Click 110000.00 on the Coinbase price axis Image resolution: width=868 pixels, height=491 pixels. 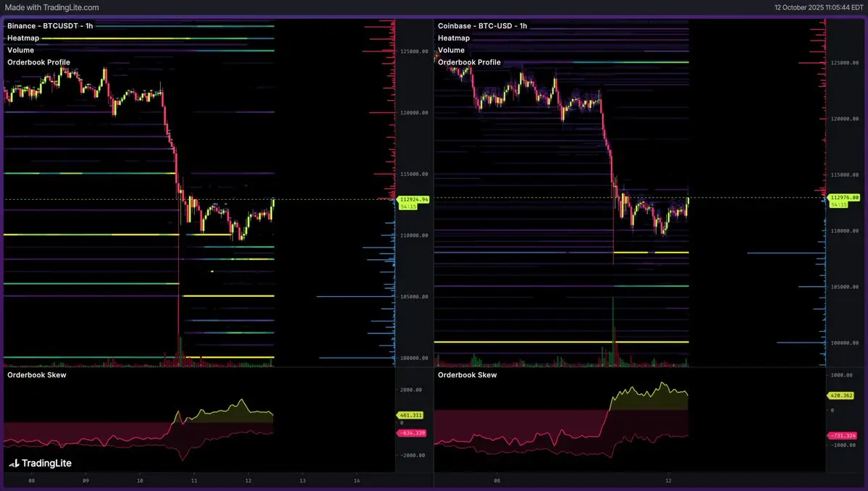coord(845,231)
